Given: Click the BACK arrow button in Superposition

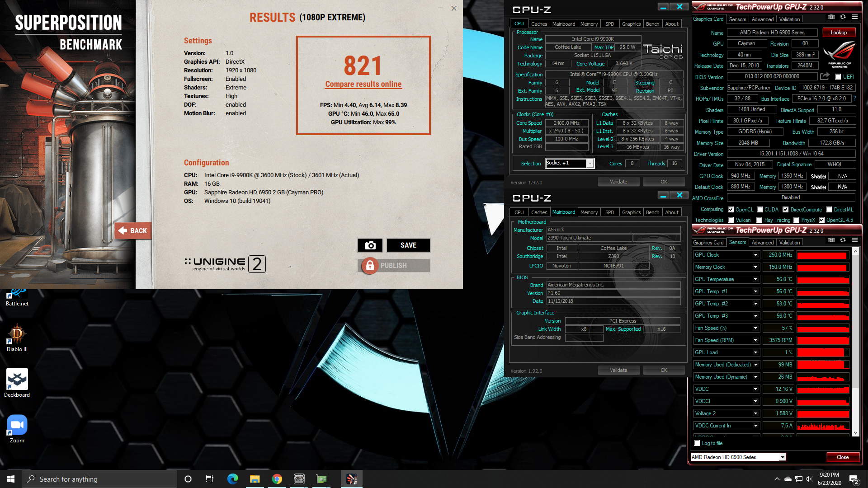Looking at the screenshot, I should (132, 230).
